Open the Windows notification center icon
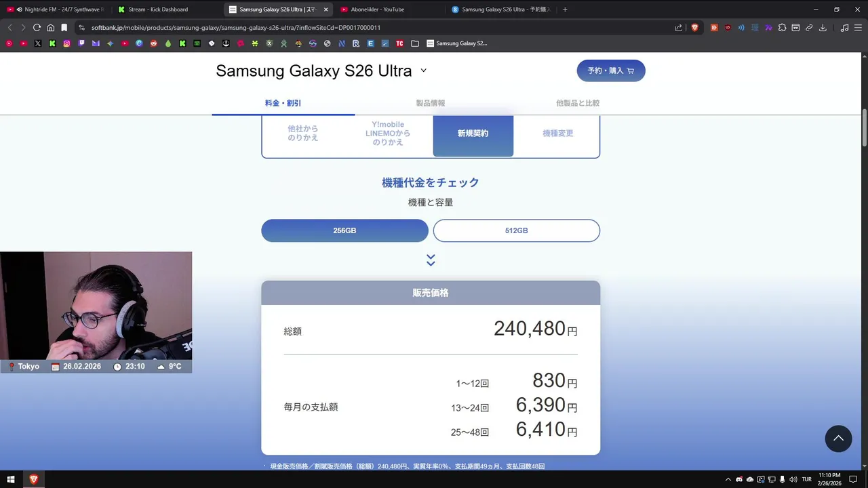The height and width of the screenshot is (488, 868). click(x=853, y=479)
